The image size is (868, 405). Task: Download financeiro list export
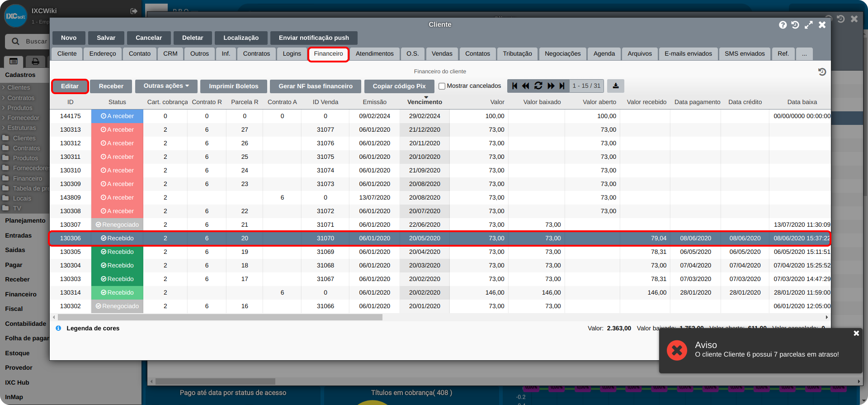point(616,86)
